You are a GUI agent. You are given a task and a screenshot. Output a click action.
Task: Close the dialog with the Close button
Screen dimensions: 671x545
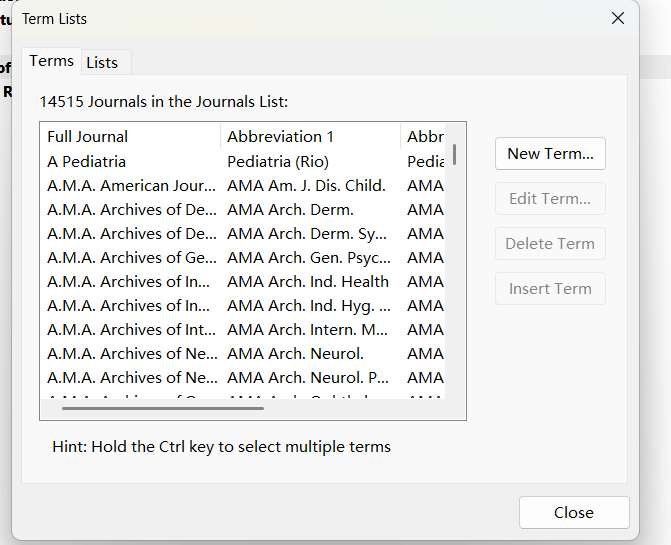point(574,512)
